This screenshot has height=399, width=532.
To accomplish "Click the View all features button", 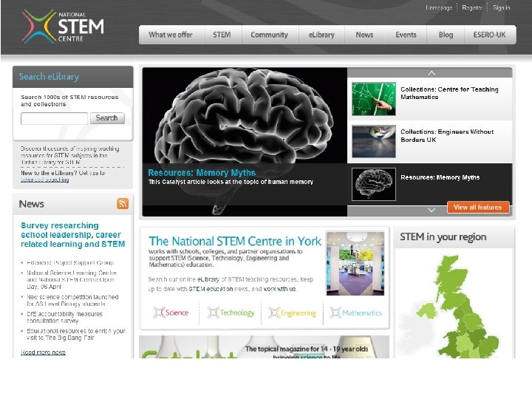I will (x=478, y=207).
